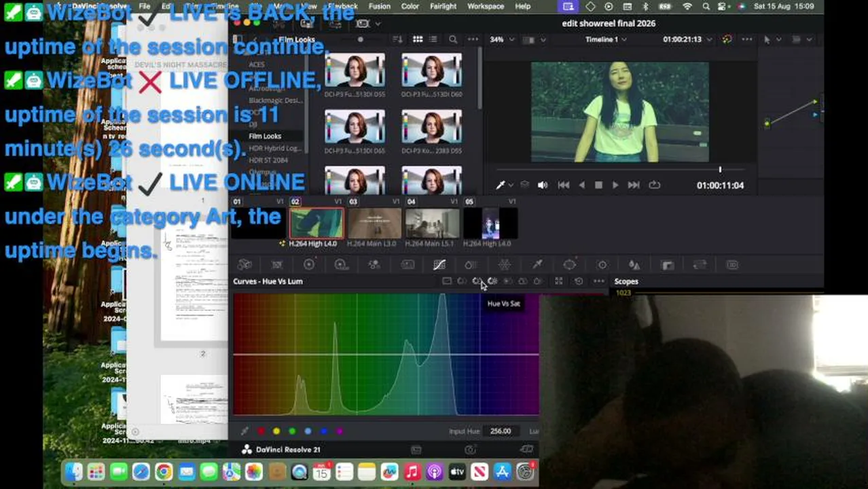Open the 3D stereoscopic palette icon
Image resolution: width=868 pixels, height=489 pixels.
click(732, 265)
